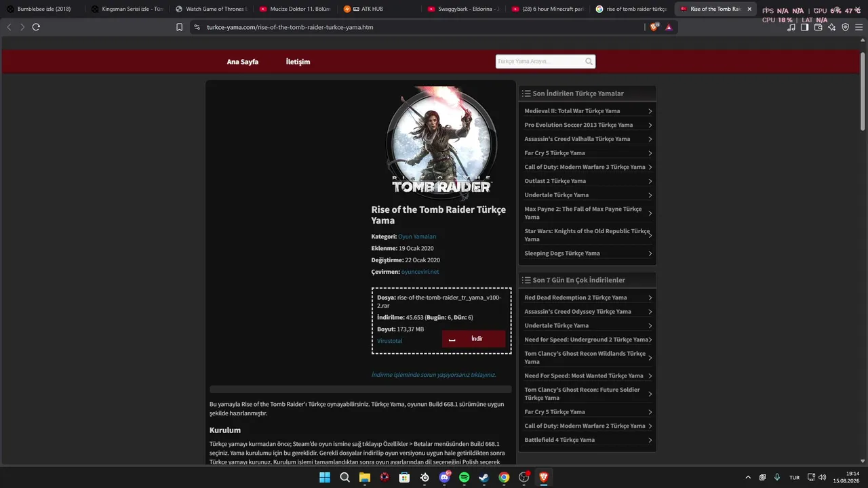Viewport: 868px width, 488px height.
Task: Switch to the Kingsman Serisi izle tab
Action: [127, 9]
